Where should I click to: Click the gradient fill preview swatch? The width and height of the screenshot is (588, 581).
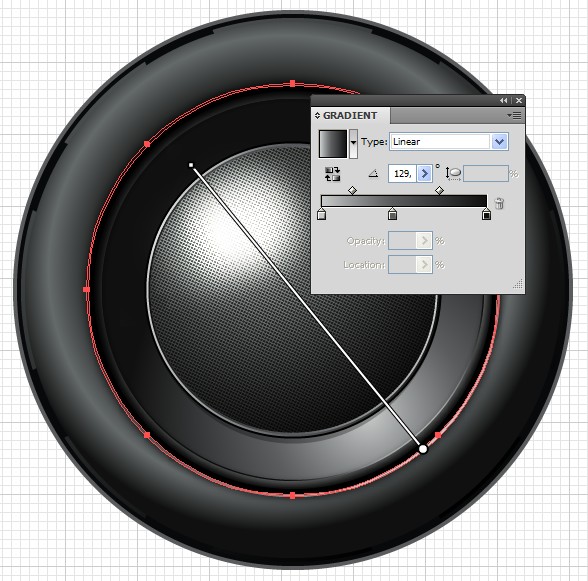coord(333,144)
